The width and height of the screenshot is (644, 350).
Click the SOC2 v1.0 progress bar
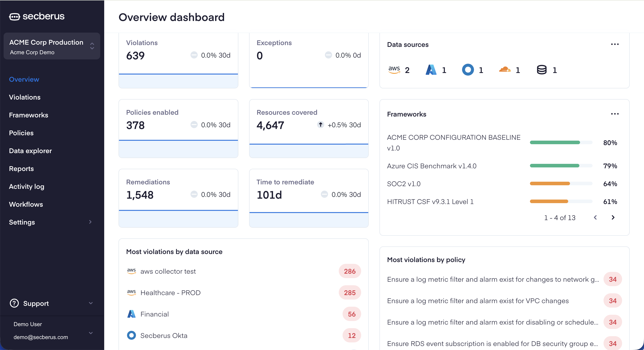tap(561, 184)
